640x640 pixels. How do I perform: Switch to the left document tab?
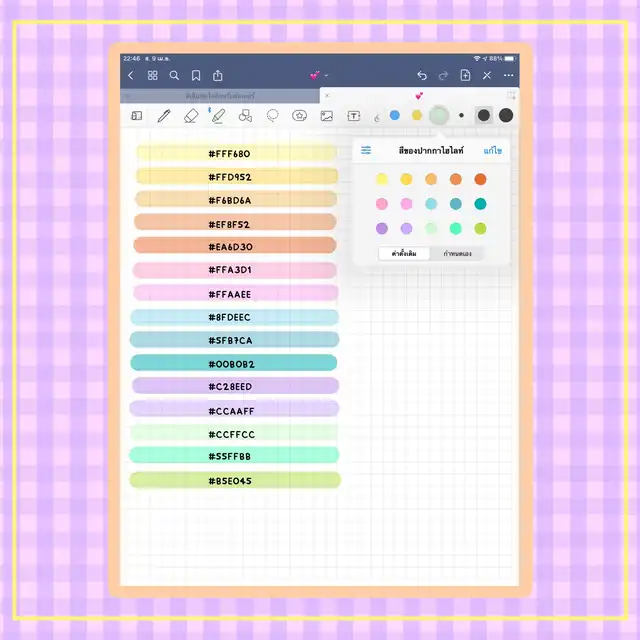[x=220, y=95]
